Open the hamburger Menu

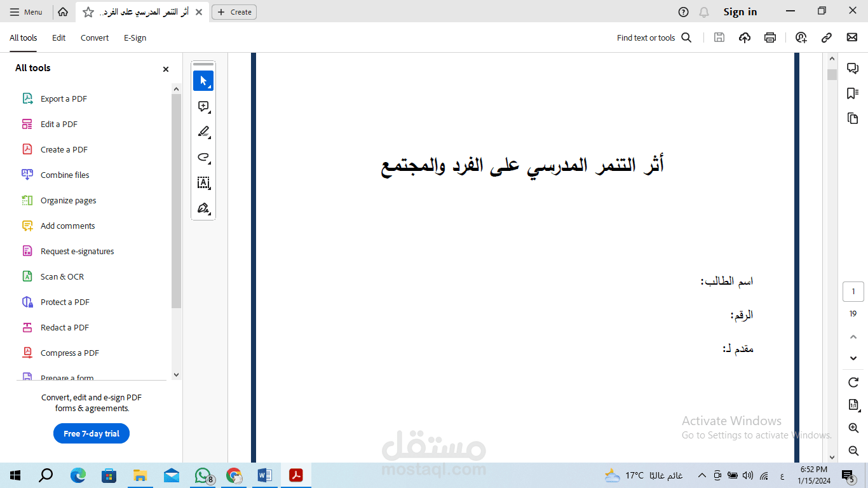click(26, 12)
